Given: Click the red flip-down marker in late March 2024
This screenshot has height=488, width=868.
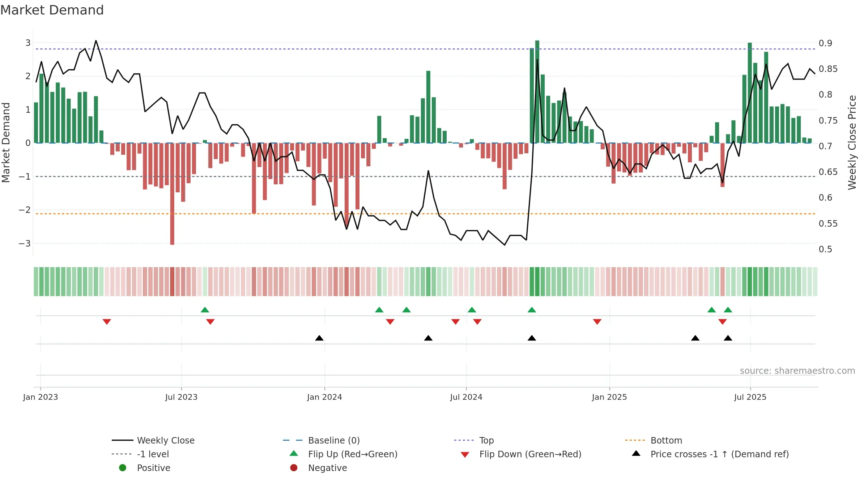Looking at the screenshot, I should tap(390, 322).
